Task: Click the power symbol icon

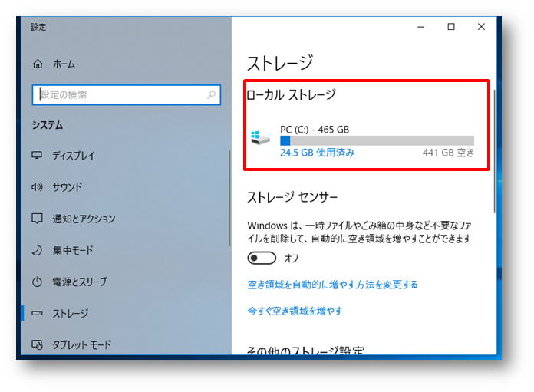Action: pyautogui.click(x=37, y=282)
